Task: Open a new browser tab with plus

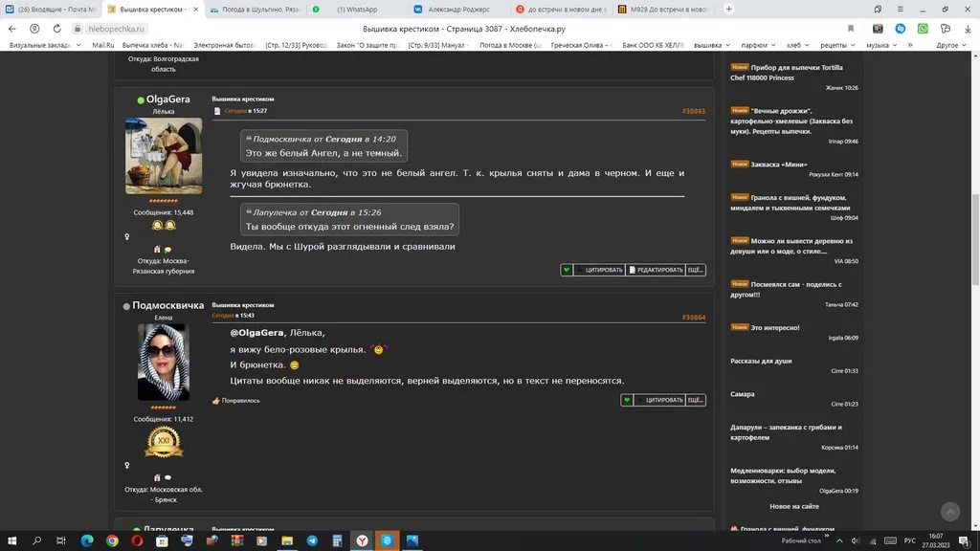Action: click(x=729, y=9)
